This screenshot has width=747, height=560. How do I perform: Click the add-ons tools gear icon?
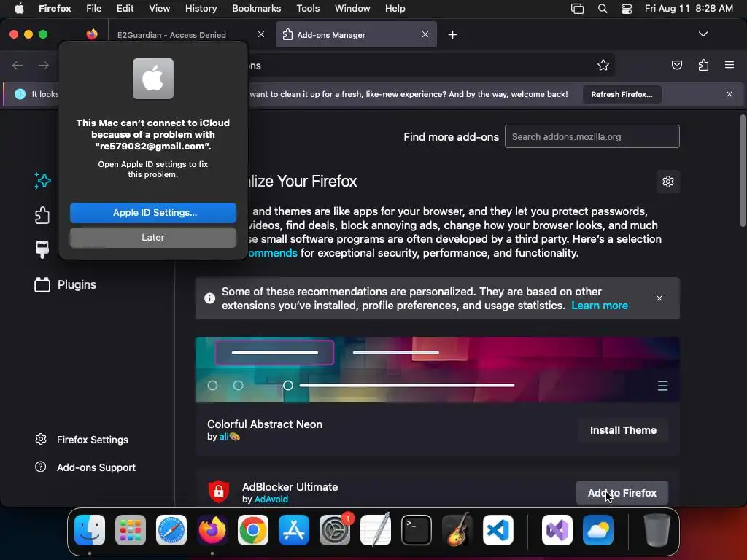pos(668,182)
